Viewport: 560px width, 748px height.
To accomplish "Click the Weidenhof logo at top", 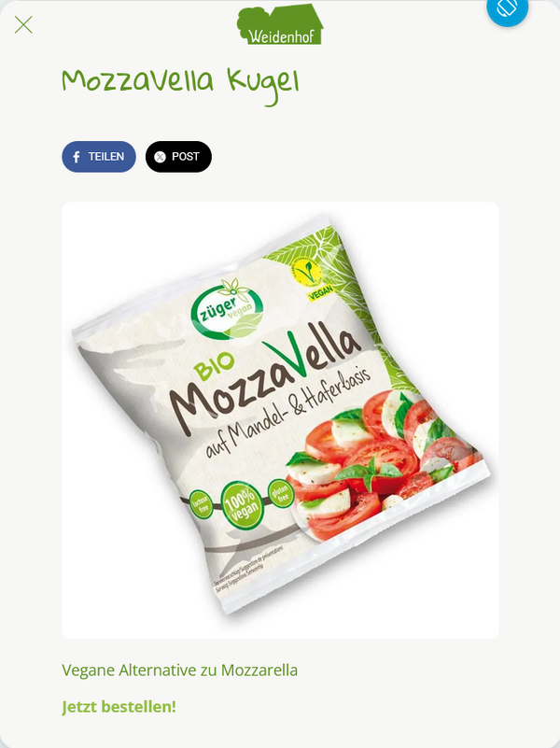I will click(x=280, y=24).
